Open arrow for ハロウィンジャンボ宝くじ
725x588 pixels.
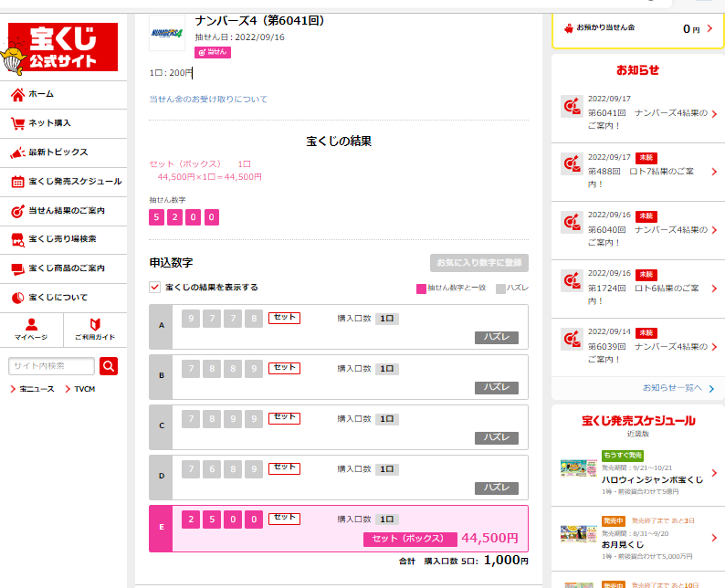pos(714,473)
